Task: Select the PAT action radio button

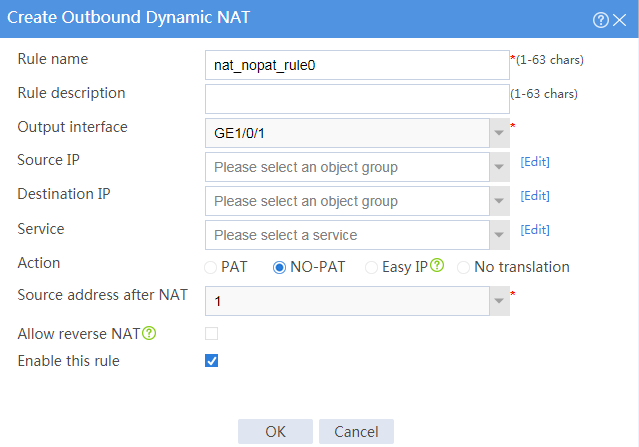Action: point(210,267)
